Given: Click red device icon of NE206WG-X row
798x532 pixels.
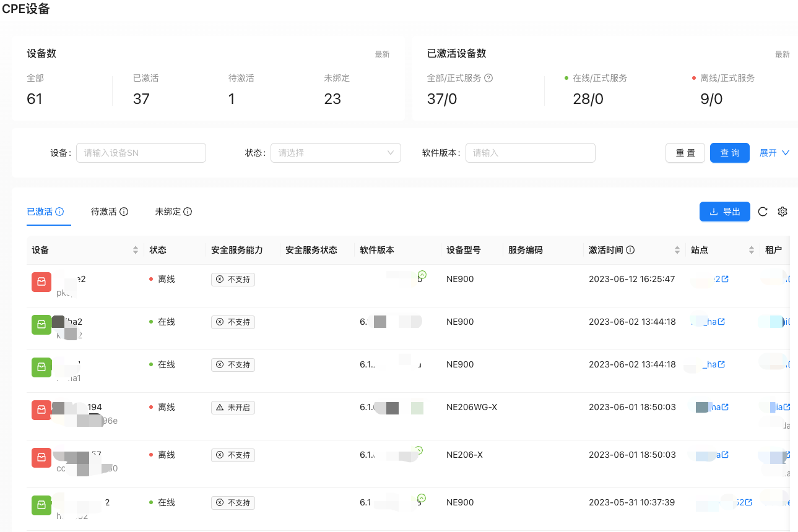Looking at the screenshot, I should pos(41,410).
